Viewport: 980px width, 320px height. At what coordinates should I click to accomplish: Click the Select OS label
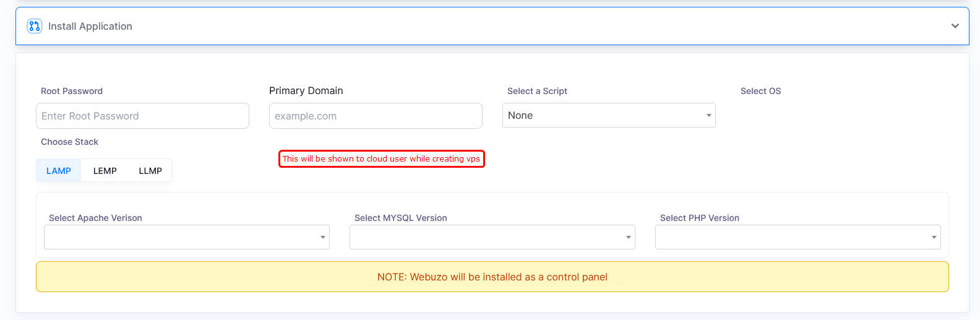pyautogui.click(x=760, y=91)
